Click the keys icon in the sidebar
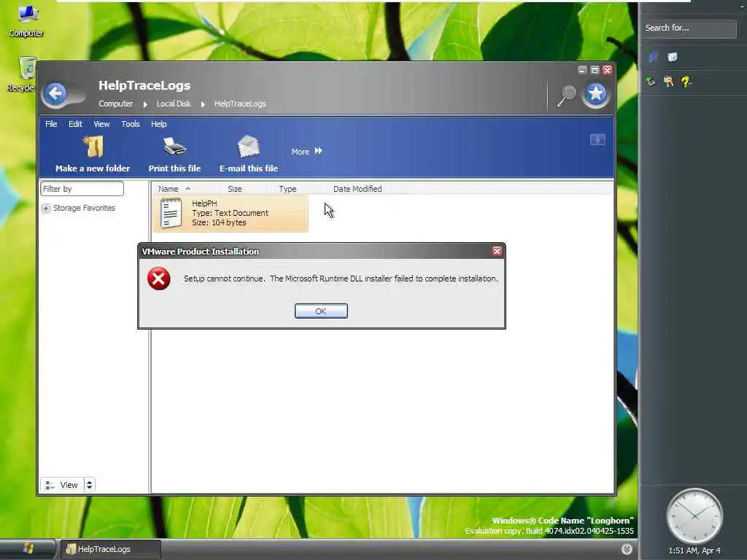 point(668,82)
